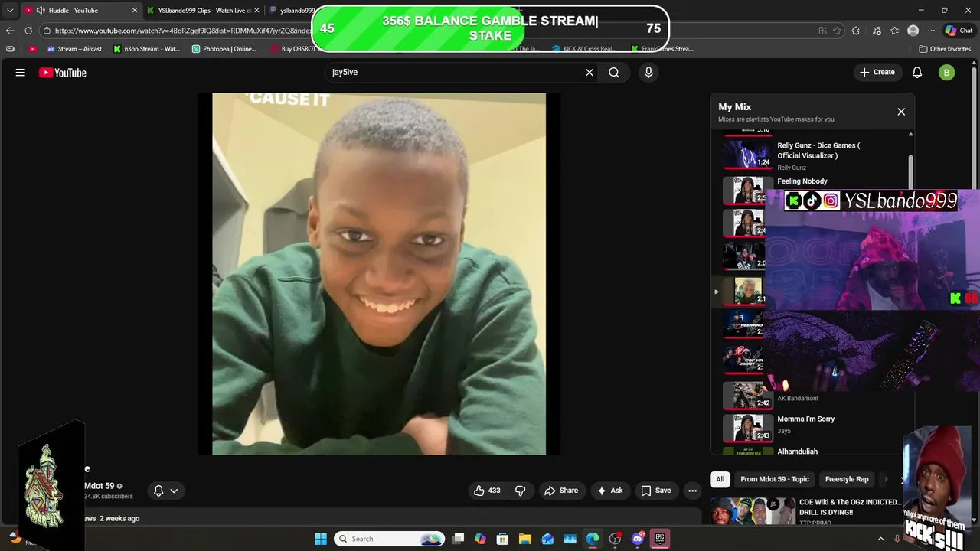Show hidden system tray icons
The image size is (980, 551).
[880, 539]
